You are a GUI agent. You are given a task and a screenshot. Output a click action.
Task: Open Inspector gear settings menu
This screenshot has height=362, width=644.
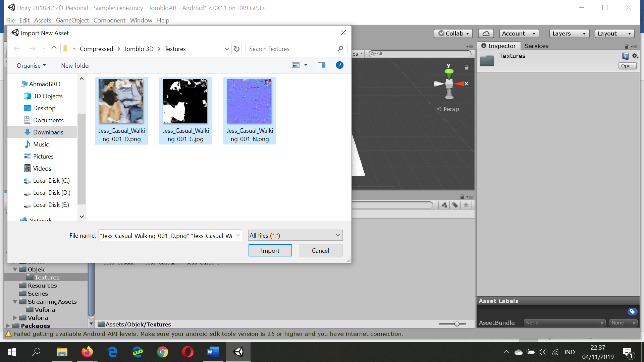(635, 56)
